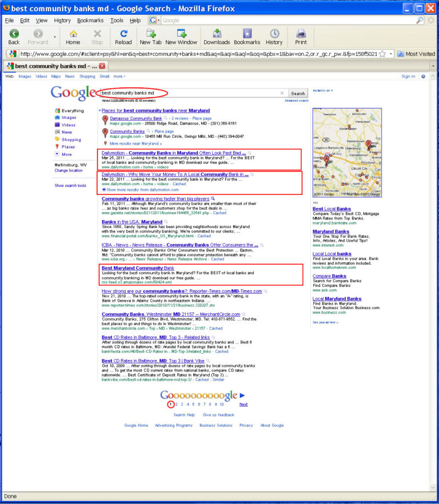Click 'More results near Maryland' link

coord(135,143)
